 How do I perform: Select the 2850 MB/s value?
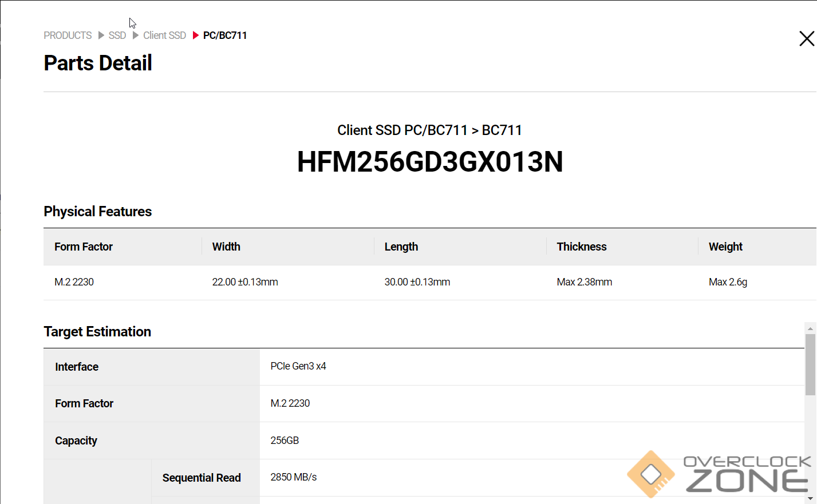[x=294, y=477]
